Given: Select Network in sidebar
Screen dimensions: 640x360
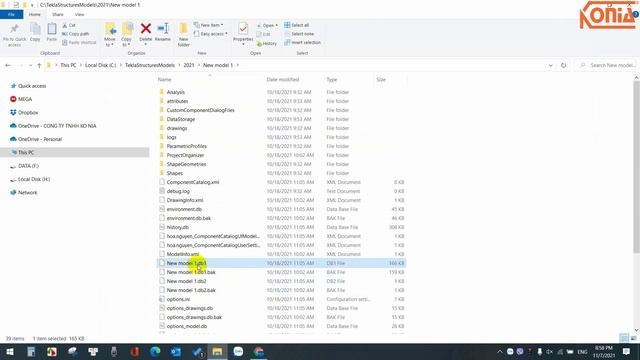Looking at the screenshot, I should [27, 193].
